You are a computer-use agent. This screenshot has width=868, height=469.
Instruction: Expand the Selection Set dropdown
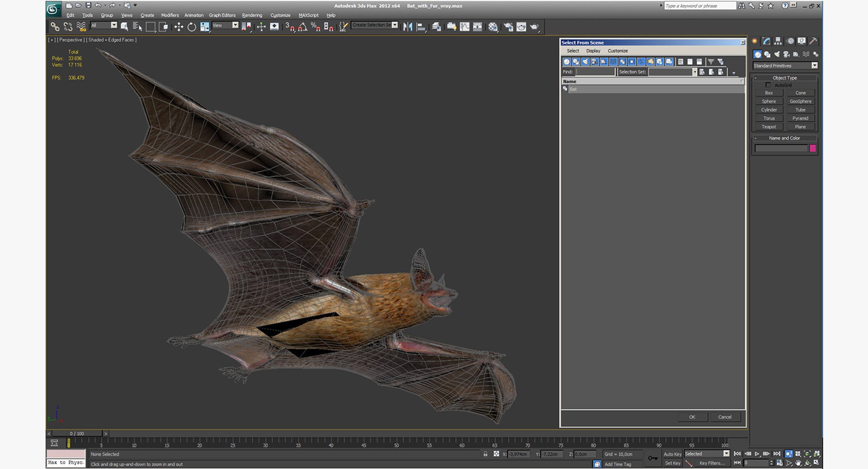point(694,72)
